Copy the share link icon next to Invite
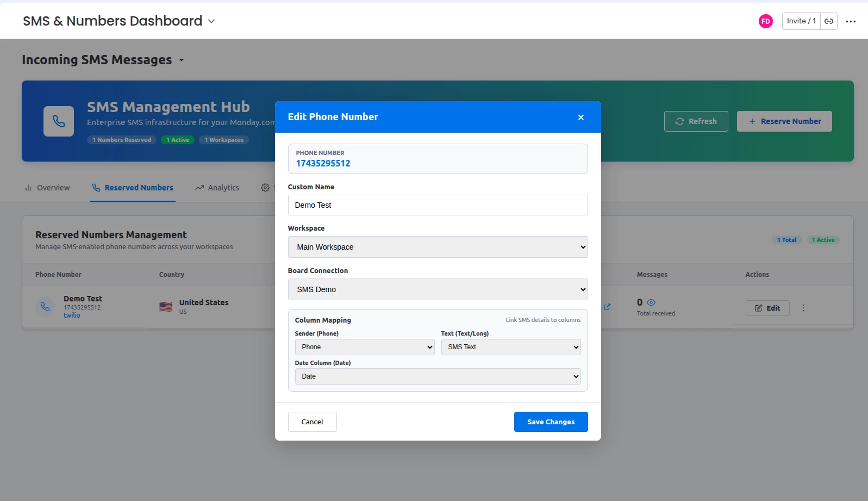The image size is (868, 501). coord(829,21)
